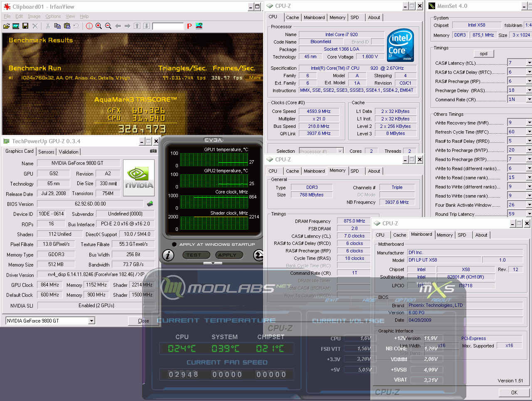Click the Driver Version nv4_disp field in GPU-Z
532x401 pixels.
[x=96, y=274]
